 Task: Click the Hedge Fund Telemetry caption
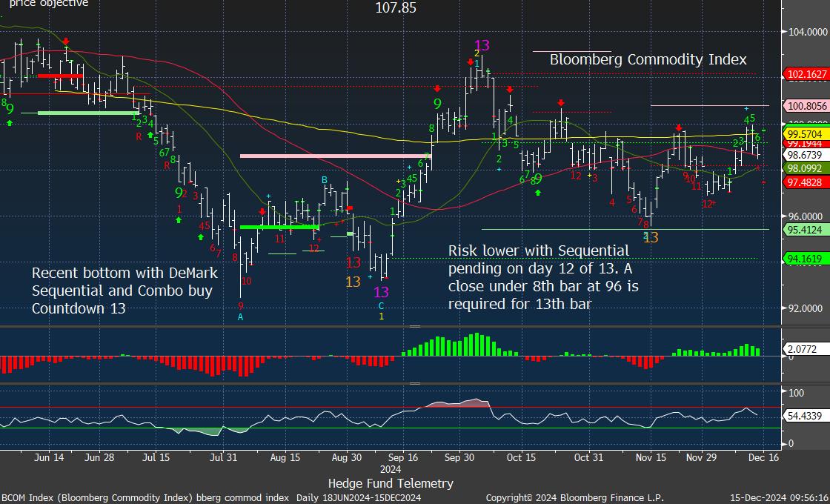pos(391,483)
